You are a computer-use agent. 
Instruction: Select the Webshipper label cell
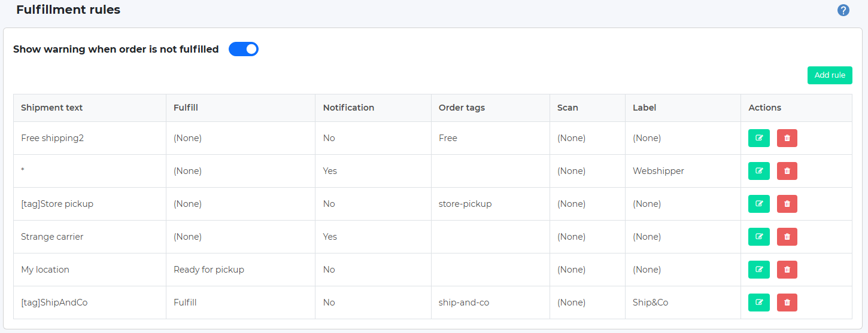point(658,171)
